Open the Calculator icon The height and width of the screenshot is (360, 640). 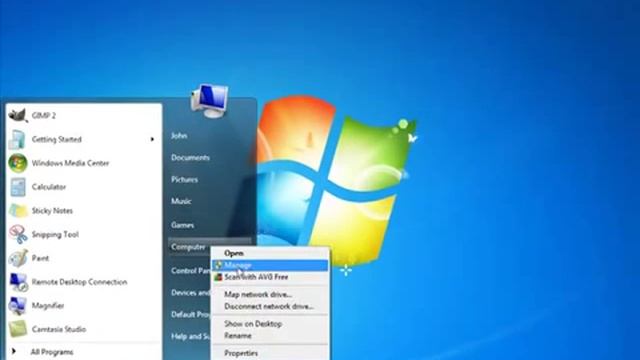coord(18,187)
